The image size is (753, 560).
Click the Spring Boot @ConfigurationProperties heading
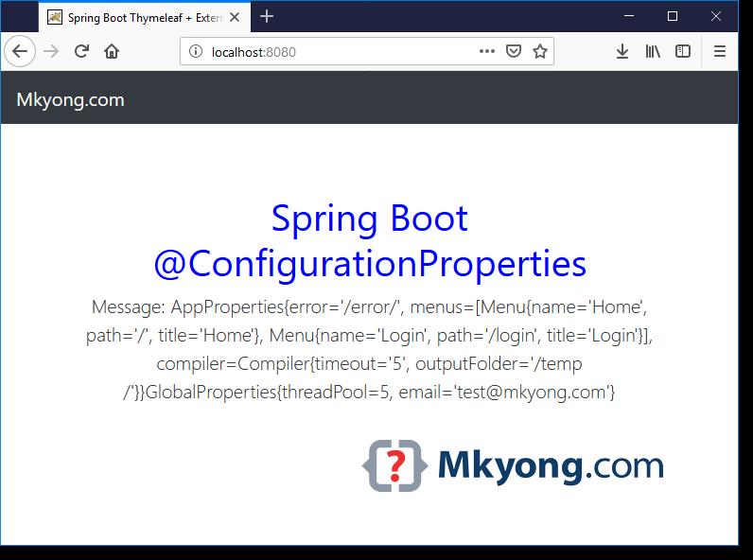(x=370, y=241)
